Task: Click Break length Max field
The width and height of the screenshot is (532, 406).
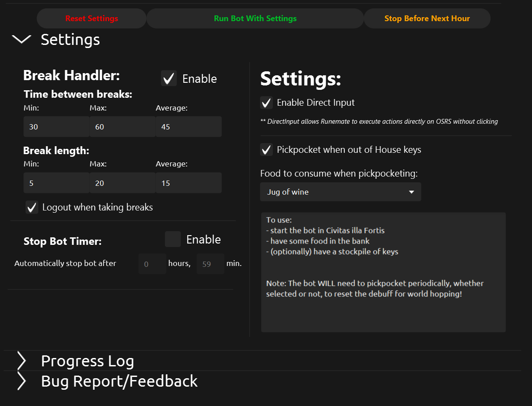Action: click(122, 183)
